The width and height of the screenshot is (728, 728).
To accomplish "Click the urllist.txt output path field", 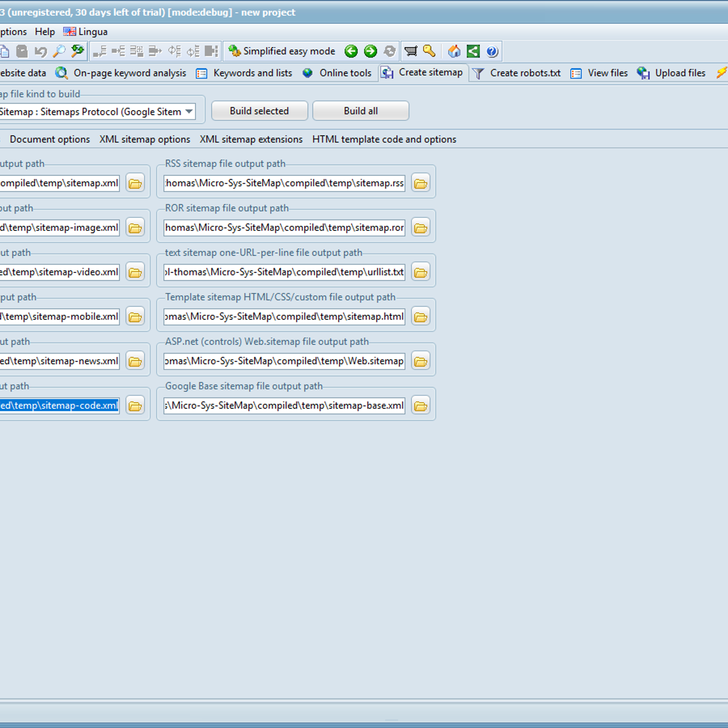I will click(x=284, y=272).
